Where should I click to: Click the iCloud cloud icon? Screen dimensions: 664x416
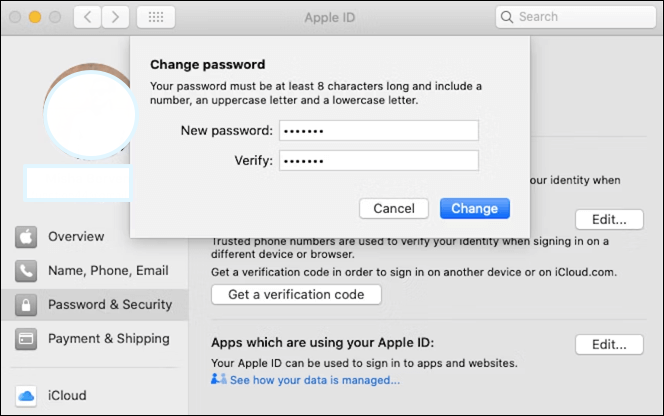pos(26,395)
